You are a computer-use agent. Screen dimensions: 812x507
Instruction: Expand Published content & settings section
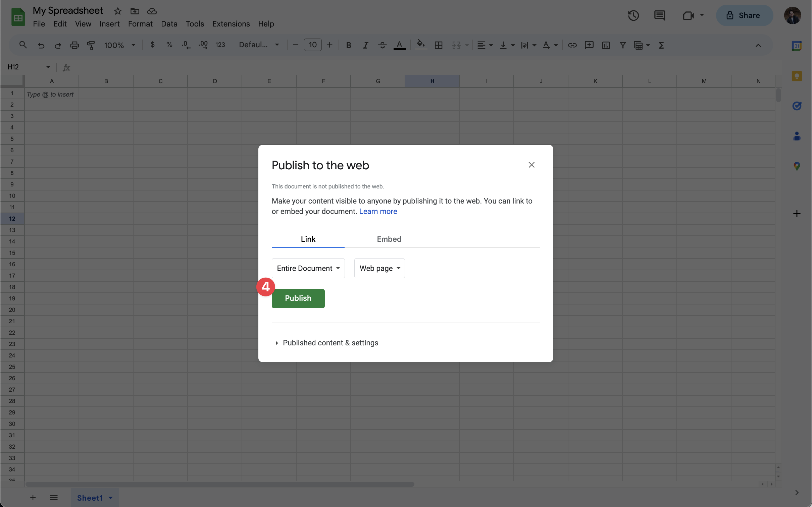coord(330,343)
